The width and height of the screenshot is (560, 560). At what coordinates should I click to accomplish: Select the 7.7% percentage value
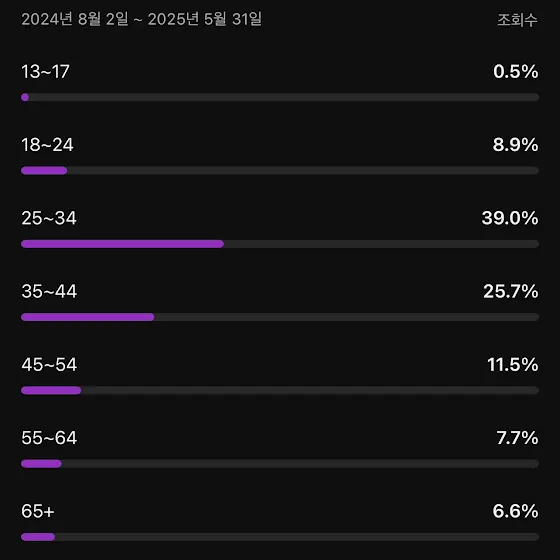coord(517,438)
